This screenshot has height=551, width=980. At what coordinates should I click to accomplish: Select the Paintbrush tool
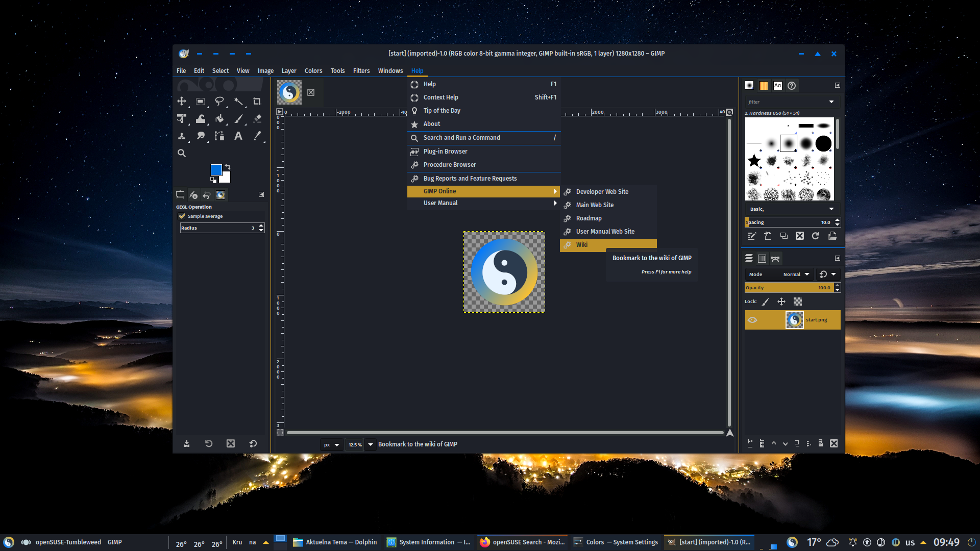[238, 119]
